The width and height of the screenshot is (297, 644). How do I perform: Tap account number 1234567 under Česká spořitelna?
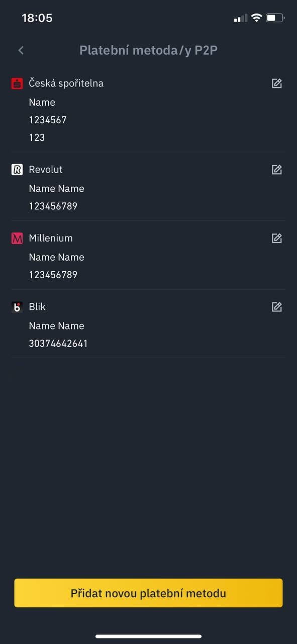[48, 120]
